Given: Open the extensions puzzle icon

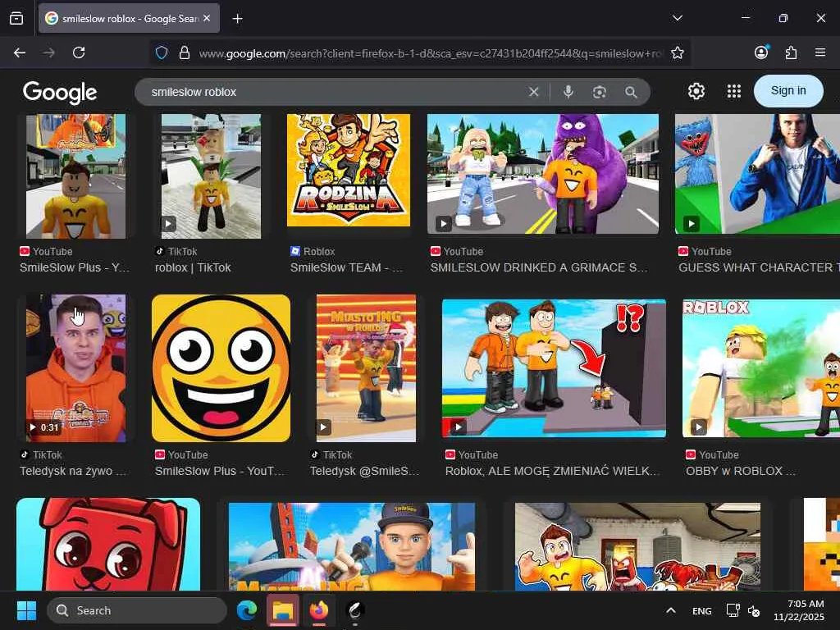Looking at the screenshot, I should pos(791,52).
